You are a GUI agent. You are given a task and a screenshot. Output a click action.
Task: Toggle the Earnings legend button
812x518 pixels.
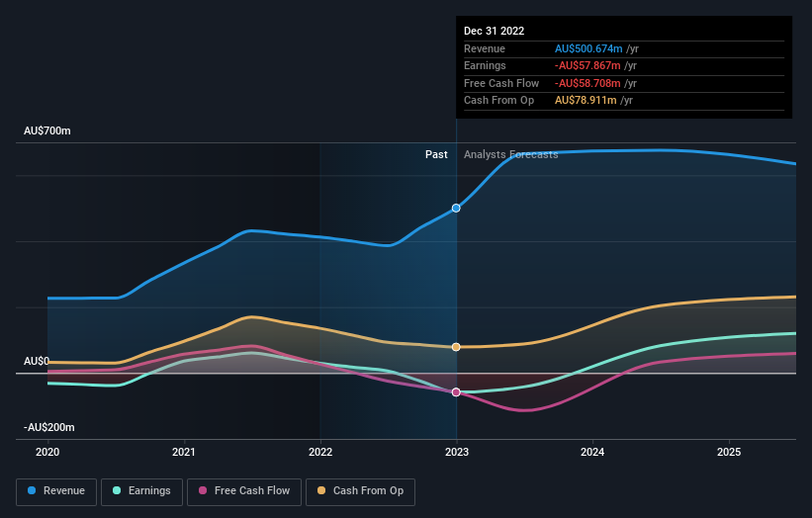(141, 491)
